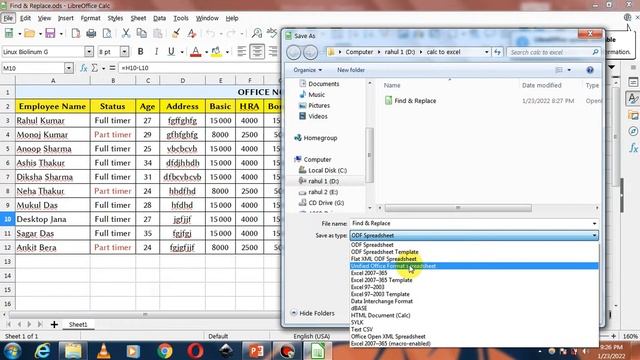640x360 pixels.
Task: Click the Redo arrow icon
Action: click(231, 33)
